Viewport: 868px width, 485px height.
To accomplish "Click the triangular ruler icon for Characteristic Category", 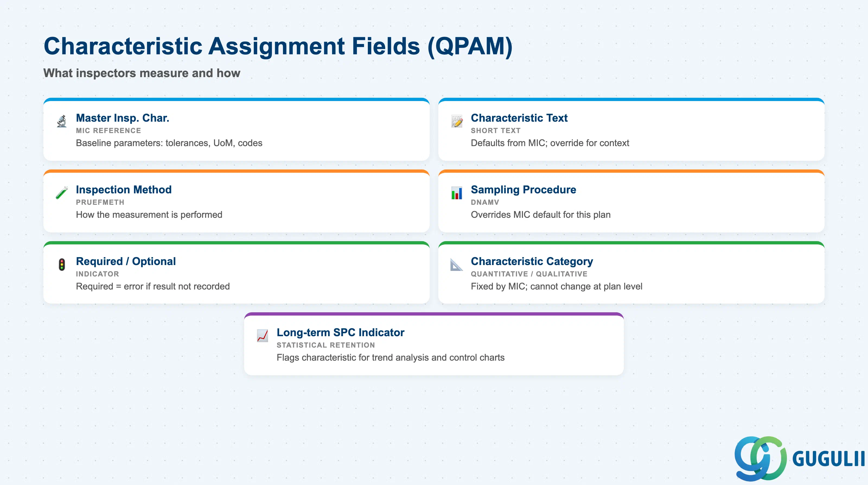I will pos(457,264).
